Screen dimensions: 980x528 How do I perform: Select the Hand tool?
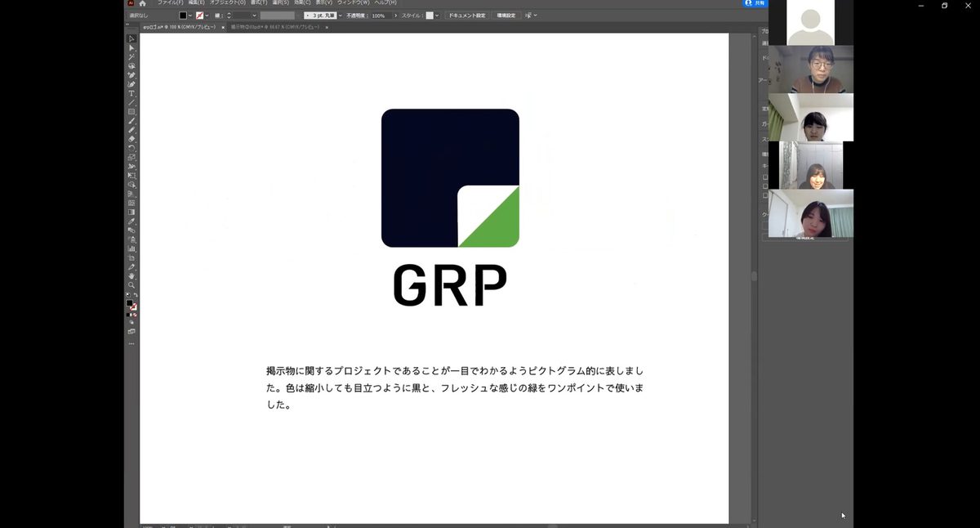point(131,276)
